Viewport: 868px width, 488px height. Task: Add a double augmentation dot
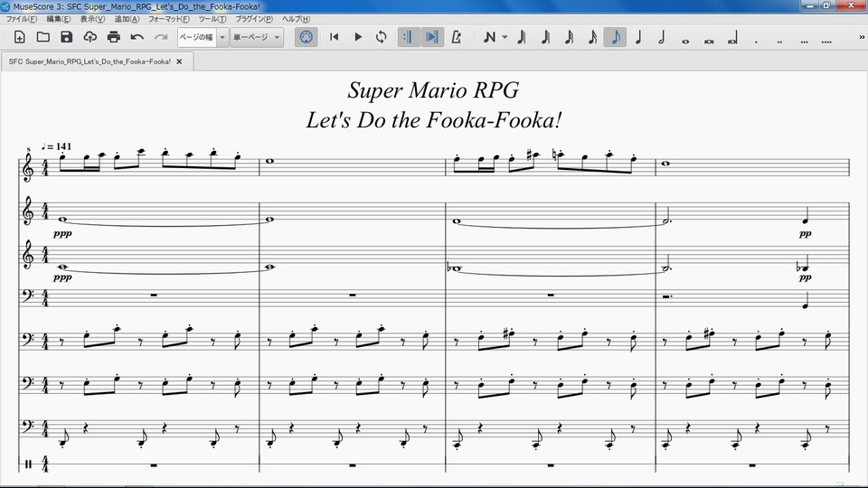(779, 41)
